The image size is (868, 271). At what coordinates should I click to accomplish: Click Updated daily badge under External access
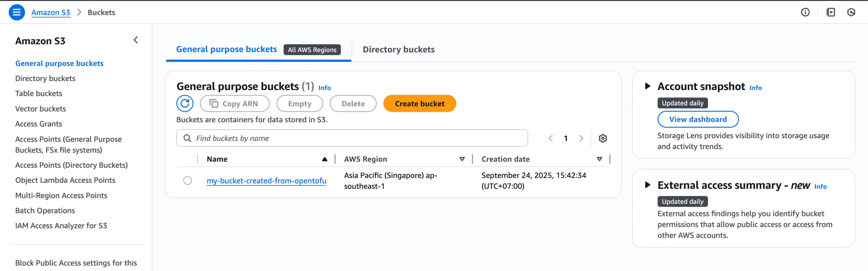tap(683, 202)
